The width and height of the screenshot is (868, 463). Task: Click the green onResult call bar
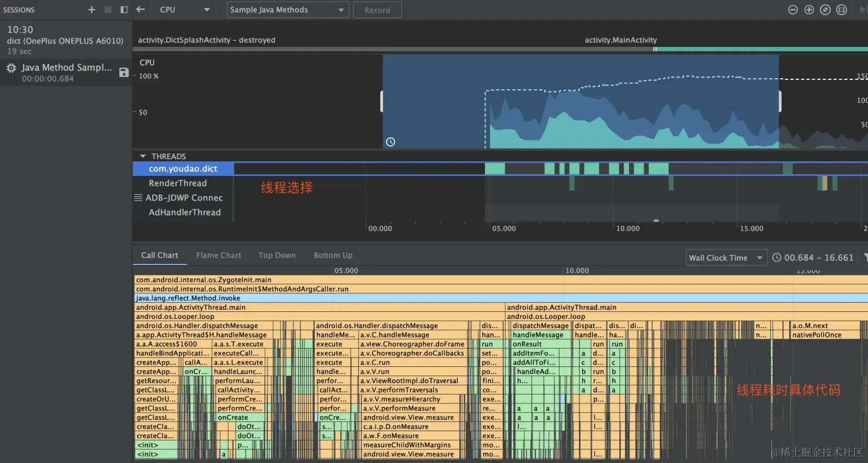click(x=540, y=344)
